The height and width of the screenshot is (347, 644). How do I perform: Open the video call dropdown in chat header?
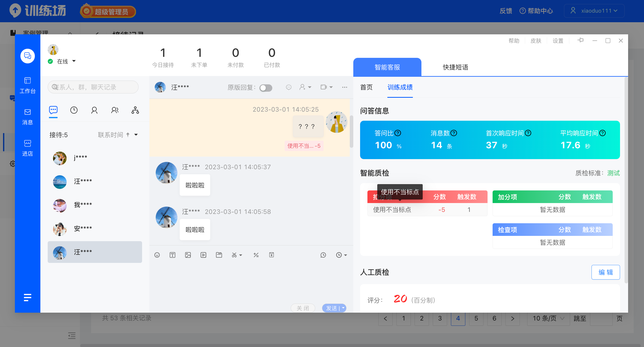point(327,87)
